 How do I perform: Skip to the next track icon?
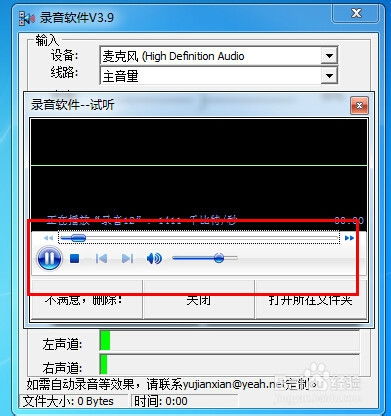(x=128, y=259)
